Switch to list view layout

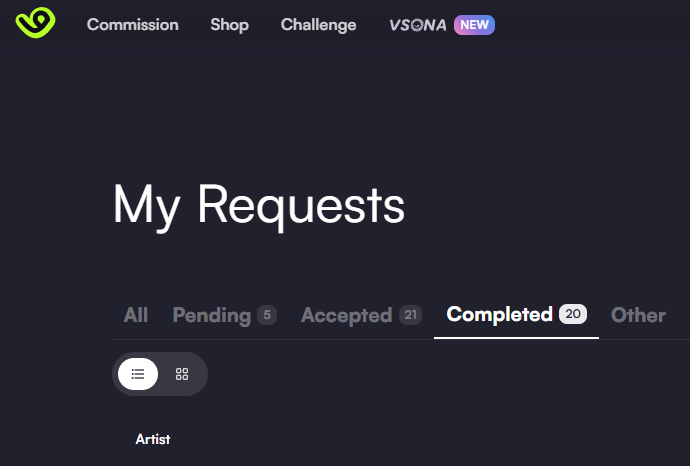[138, 374]
